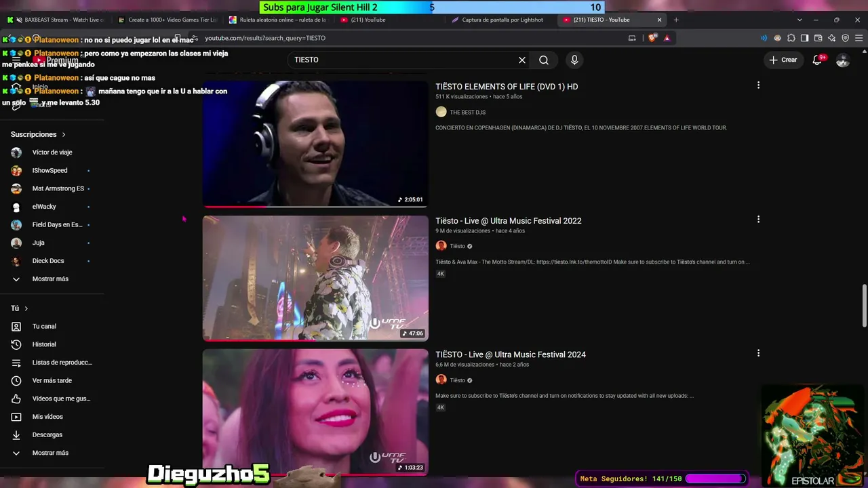Switch to BAXBEAST Stream tab
Screen dimensions: 868x488
point(56,20)
